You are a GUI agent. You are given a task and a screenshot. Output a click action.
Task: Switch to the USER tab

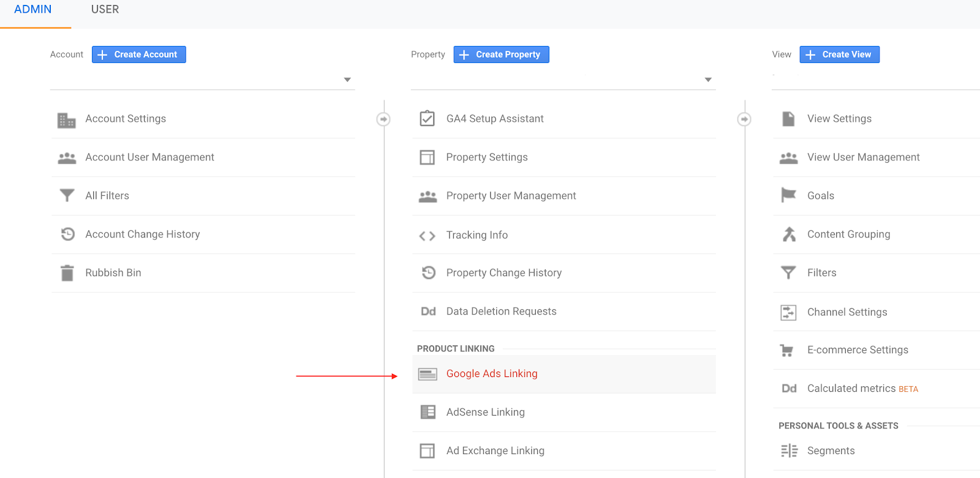click(x=105, y=10)
